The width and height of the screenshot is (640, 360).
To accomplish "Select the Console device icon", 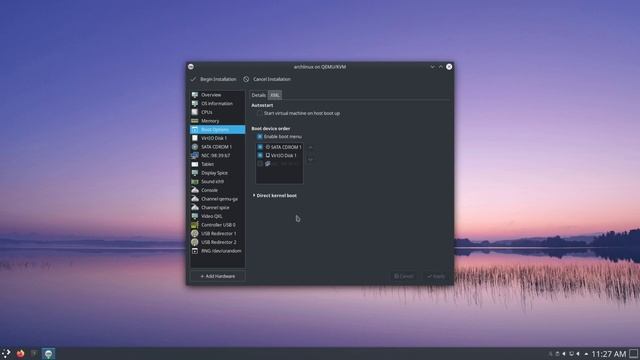I will click(x=195, y=190).
